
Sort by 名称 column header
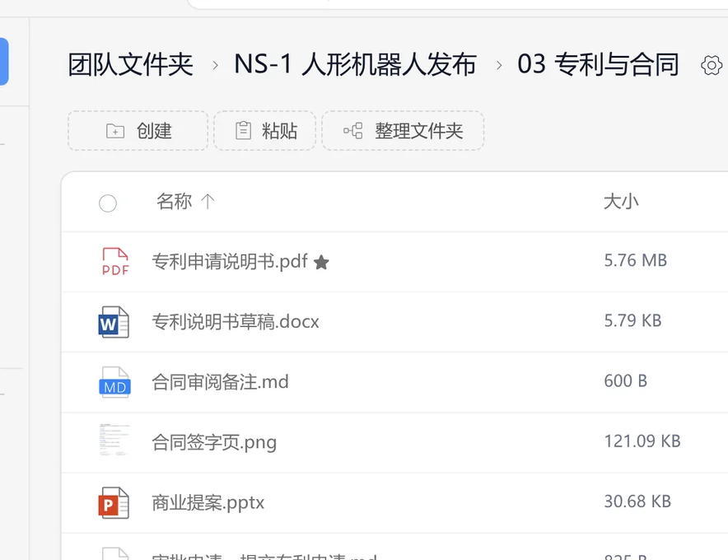[174, 202]
